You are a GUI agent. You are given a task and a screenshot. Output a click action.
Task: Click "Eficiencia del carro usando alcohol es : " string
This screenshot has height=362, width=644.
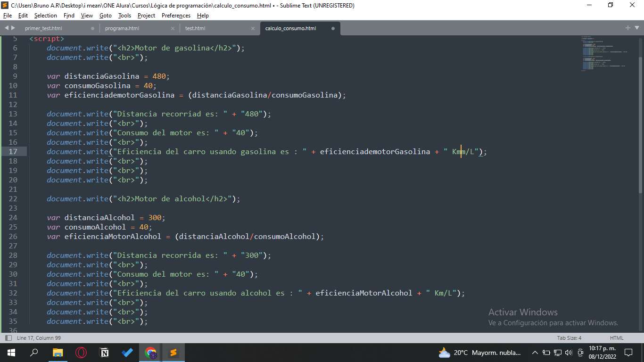coord(207,293)
